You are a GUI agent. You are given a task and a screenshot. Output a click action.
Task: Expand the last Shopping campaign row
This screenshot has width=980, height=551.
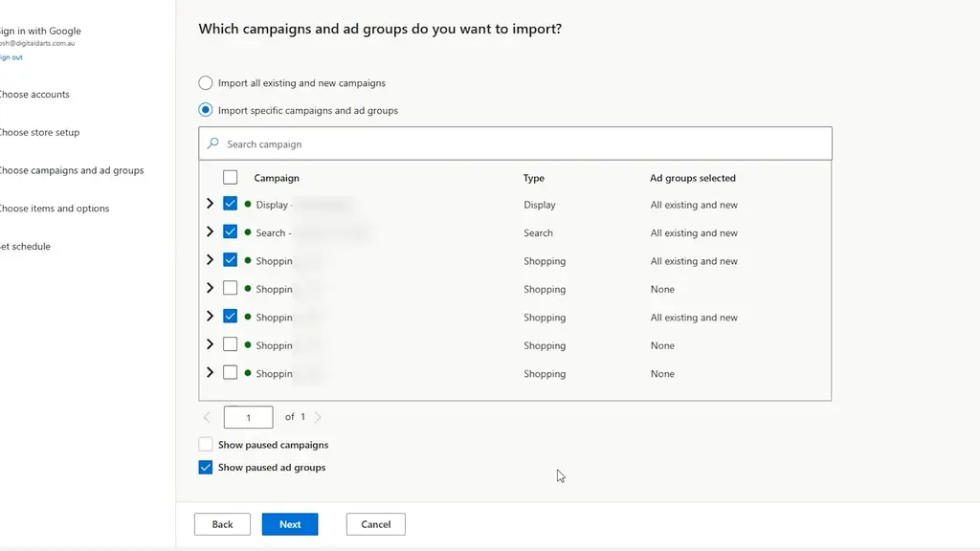[210, 372]
